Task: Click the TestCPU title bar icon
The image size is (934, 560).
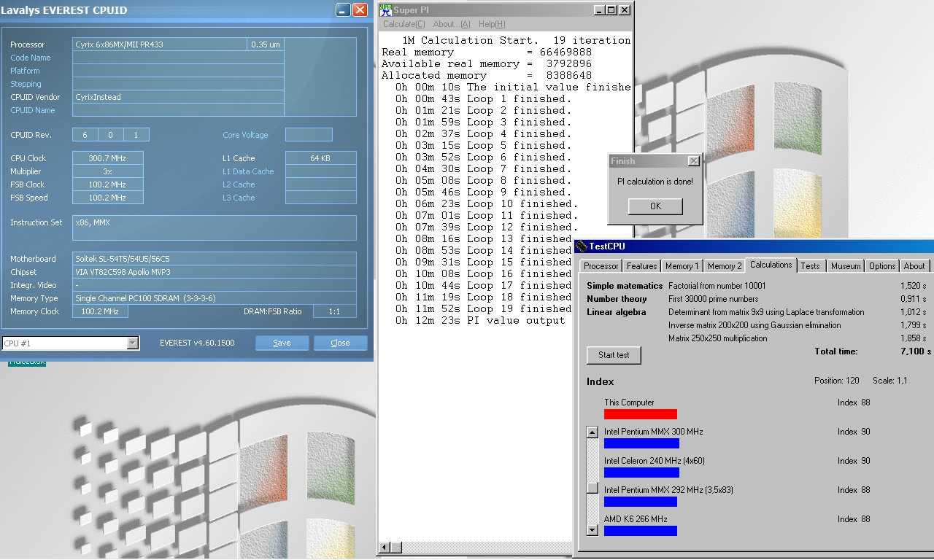Action: pyautogui.click(x=581, y=246)
